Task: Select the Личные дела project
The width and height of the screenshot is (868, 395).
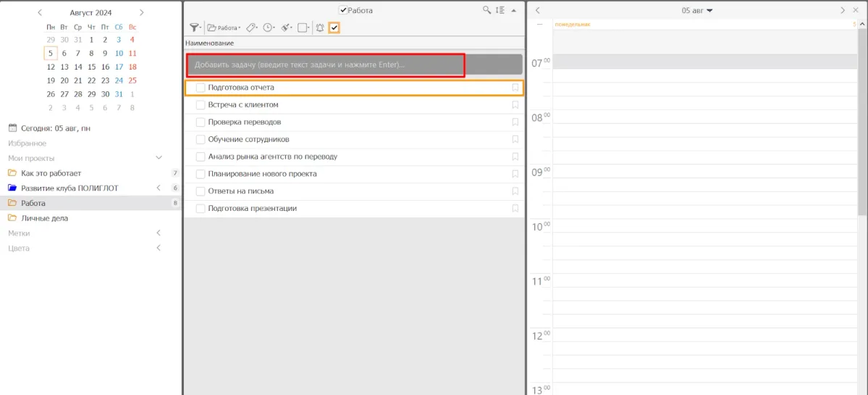Action: click(x=44, y=218)
